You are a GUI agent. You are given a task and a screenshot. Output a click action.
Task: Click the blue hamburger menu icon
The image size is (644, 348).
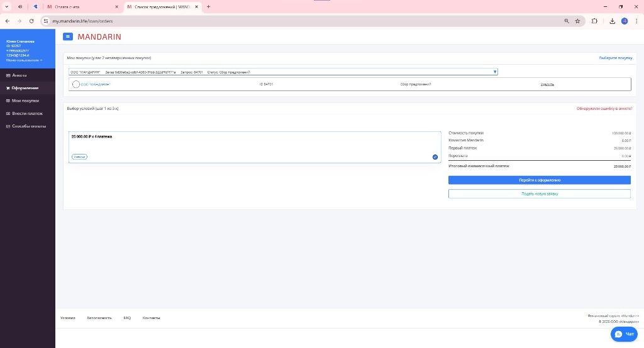(x=68, y=37)
